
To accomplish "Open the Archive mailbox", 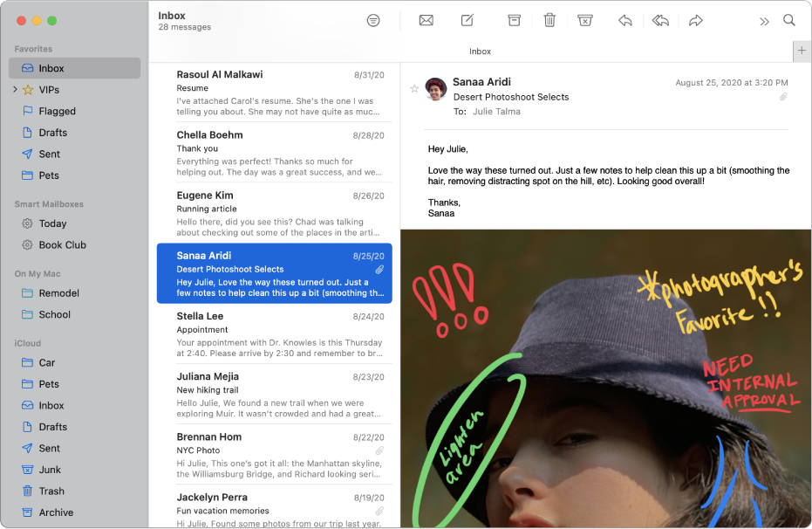I will click(75, 512).
